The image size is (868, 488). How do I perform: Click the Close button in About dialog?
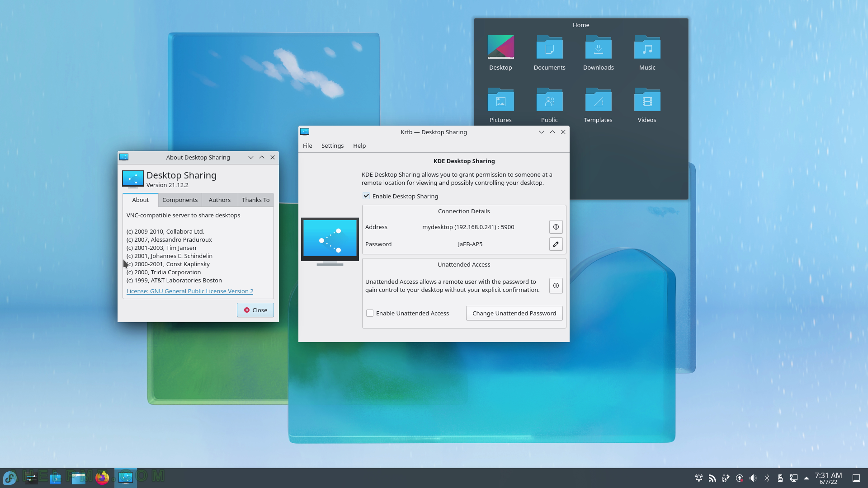click(255, 310)
